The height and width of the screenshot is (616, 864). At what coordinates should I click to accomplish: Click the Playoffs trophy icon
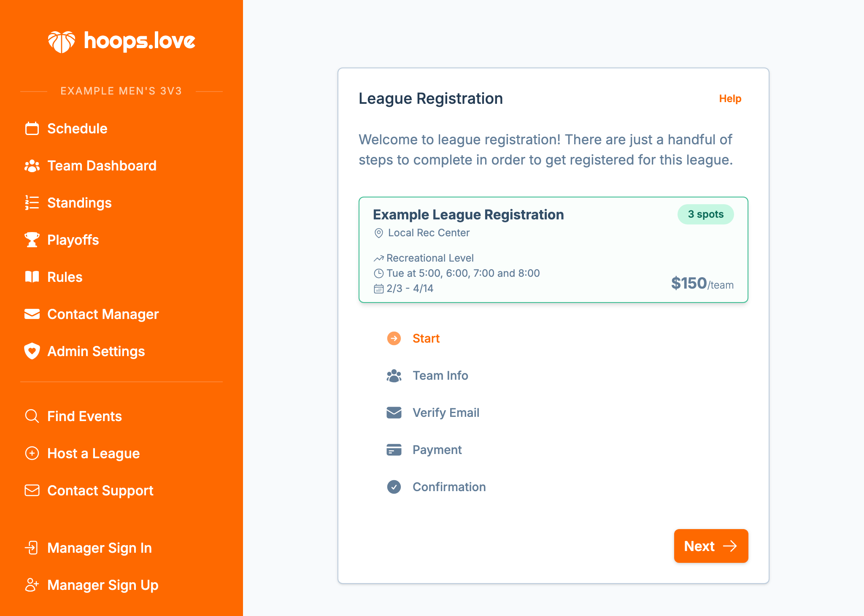click(x=32, y=240)
